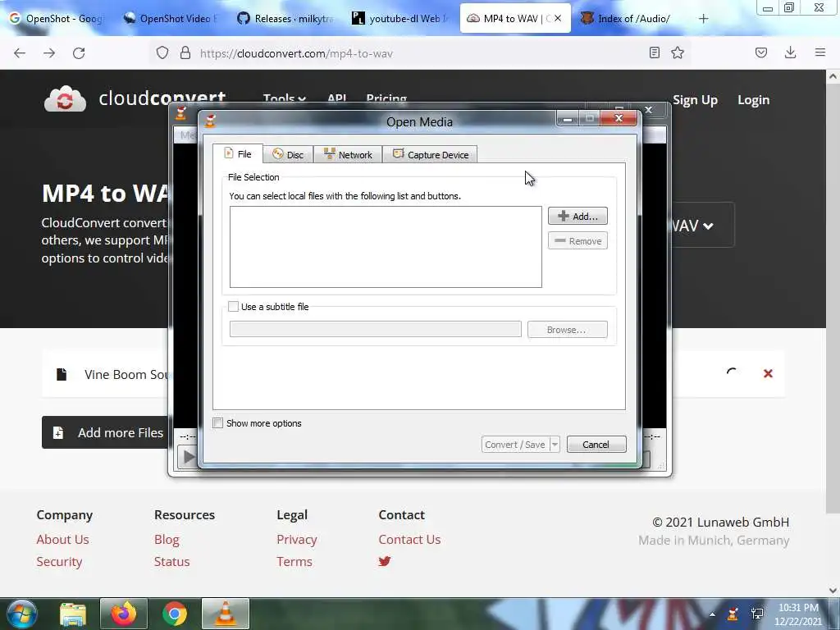Open Contact Us link
Screen dimensions: 840x630
tap(409, 540)
